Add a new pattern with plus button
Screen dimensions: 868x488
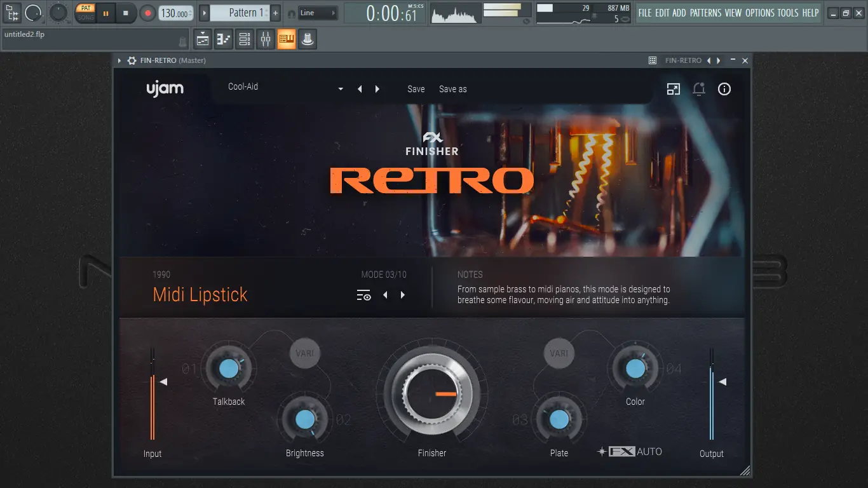tap(275, 13)
